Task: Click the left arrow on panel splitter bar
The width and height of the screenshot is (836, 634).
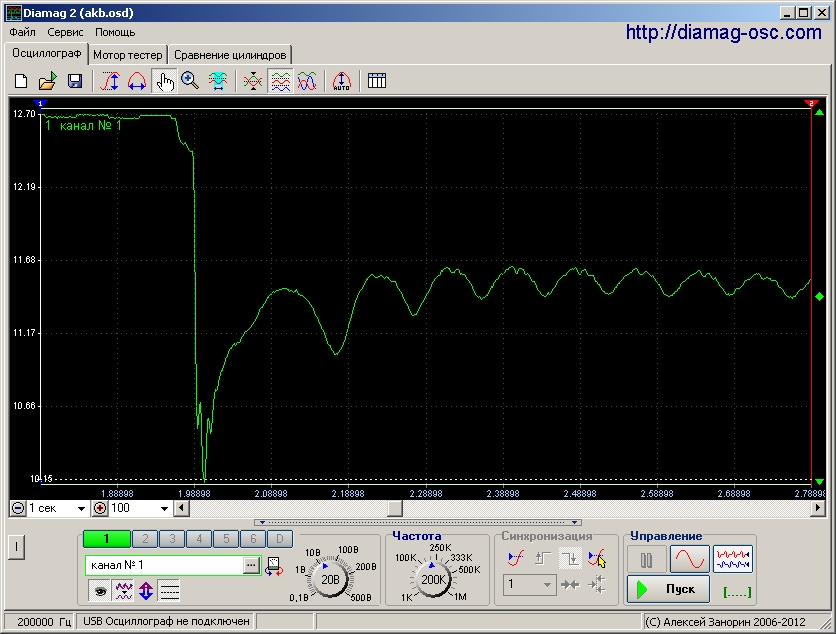Action: point(262,523)
